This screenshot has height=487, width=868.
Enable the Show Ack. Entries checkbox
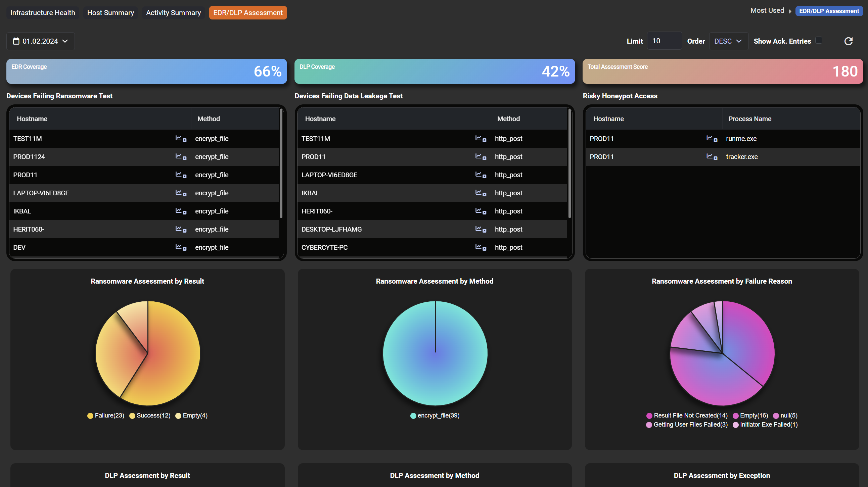[x=819, y=40]
